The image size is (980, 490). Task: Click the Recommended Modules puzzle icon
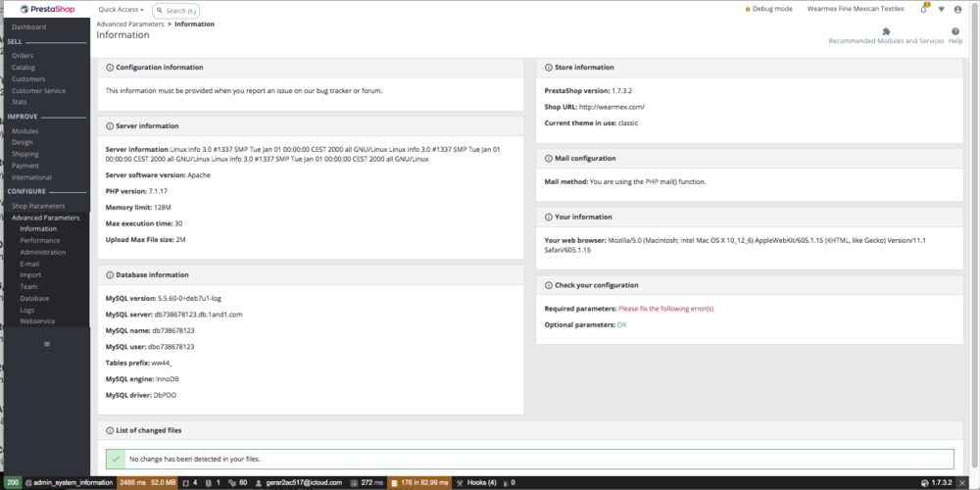886,31
